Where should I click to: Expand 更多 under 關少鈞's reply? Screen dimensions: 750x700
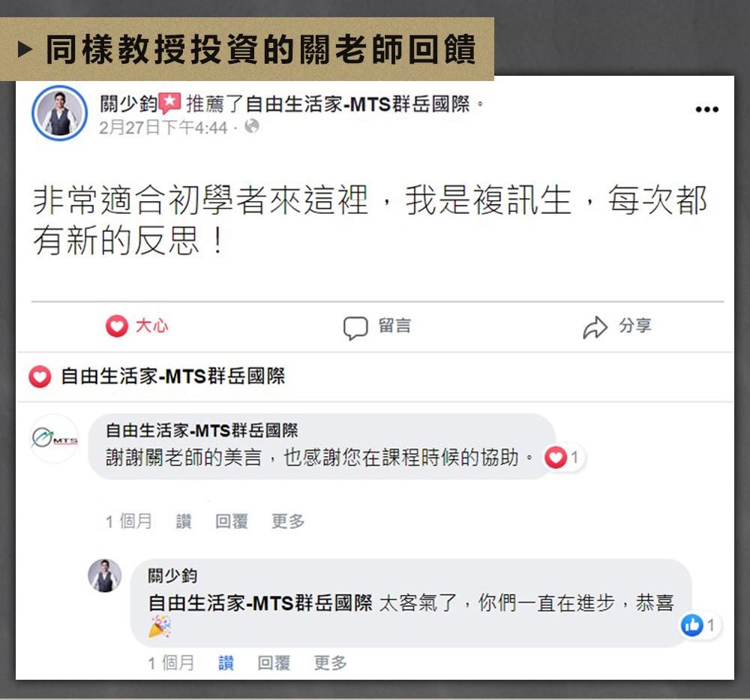coord(330,662)
